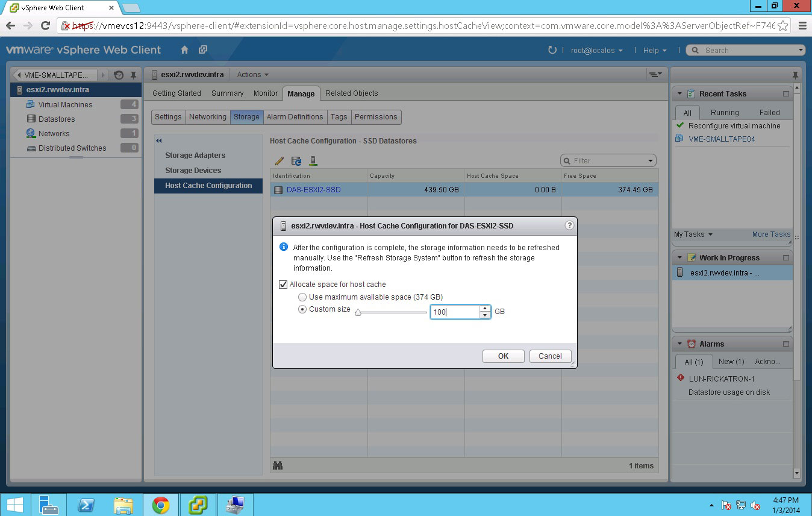812x516 pixels.
Task: Open the Related Objects tab
Action: 352,93
